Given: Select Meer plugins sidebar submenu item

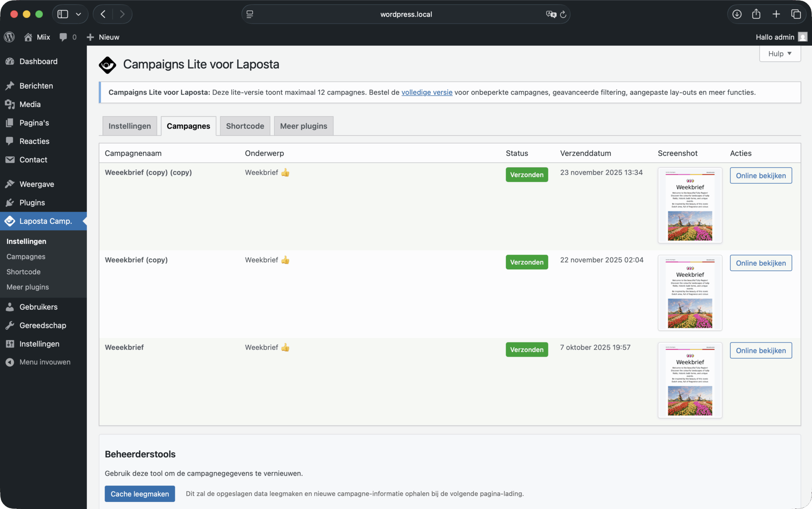Looking at the screenshot, I should click(x=28, y=287).
